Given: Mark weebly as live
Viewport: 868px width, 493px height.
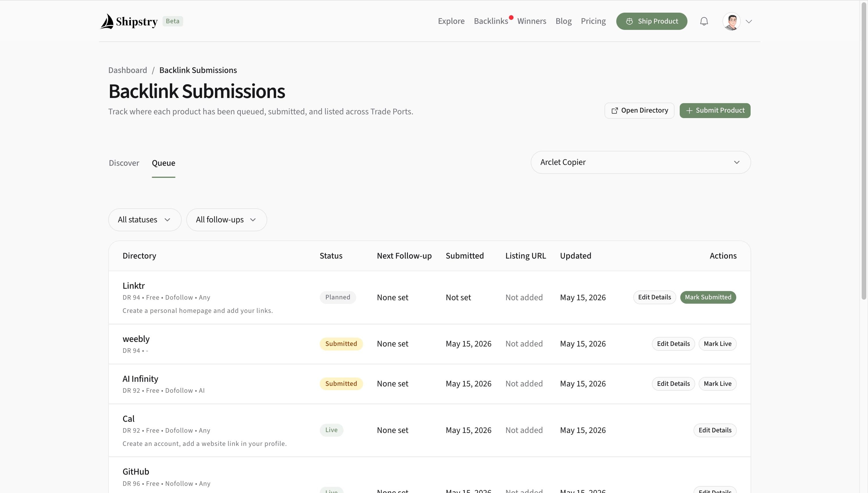Looking at the screenshot, I should point(717,344).
